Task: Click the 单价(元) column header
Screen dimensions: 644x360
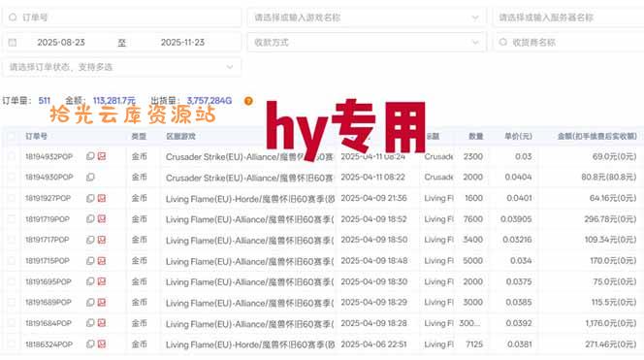Action: click(518, 137)
